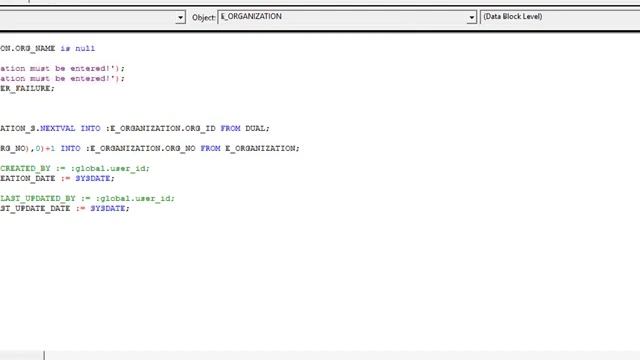Click SYSDATE on the EATION_DATE line
The height and width of the screenshot is (360, 640).
point(93,178)
